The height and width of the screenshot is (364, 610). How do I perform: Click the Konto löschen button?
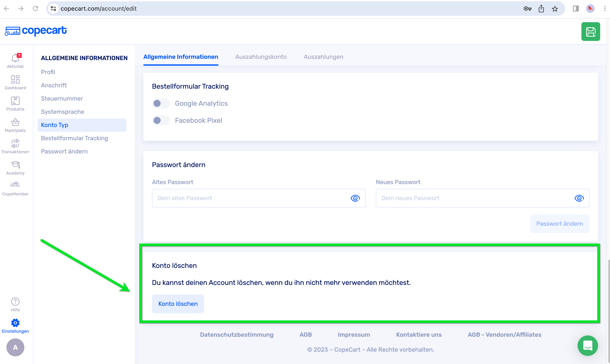(x=178, y=304)
